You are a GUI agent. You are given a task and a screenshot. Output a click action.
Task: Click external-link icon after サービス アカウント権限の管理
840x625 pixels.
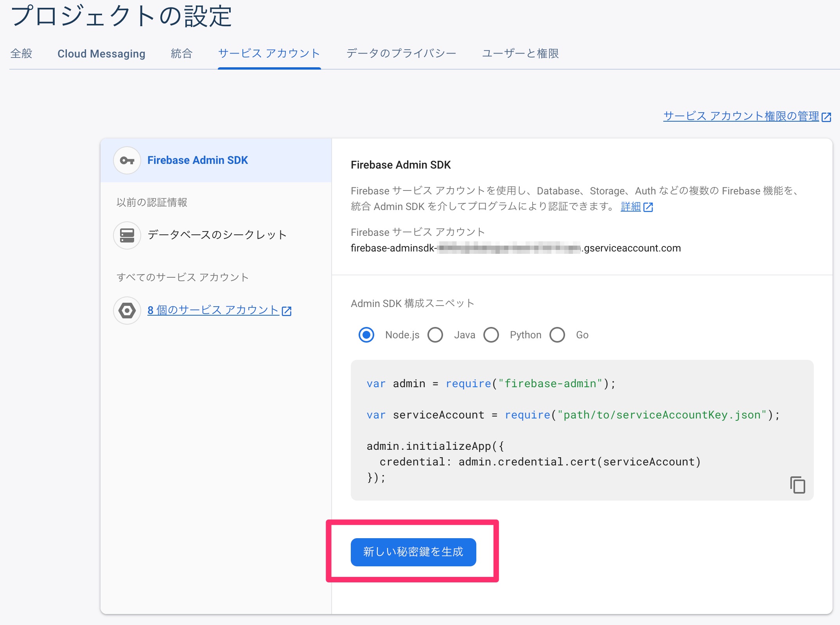pos(826,117)
